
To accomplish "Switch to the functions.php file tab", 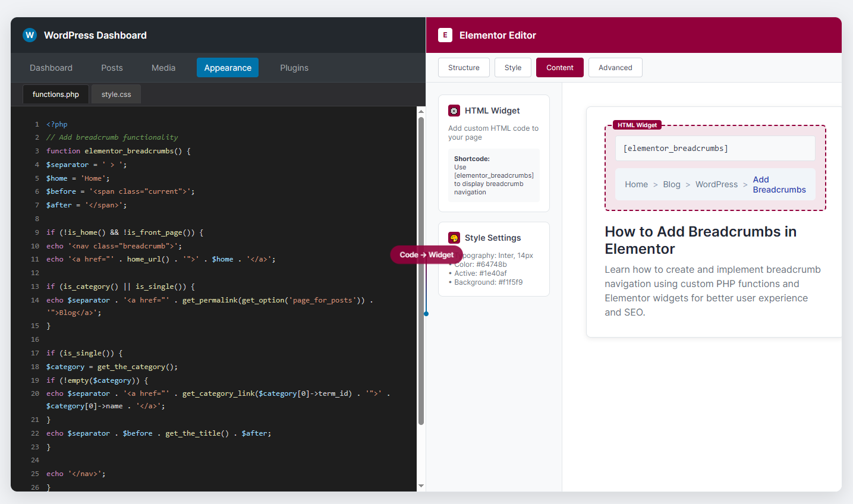I will 56,94.
